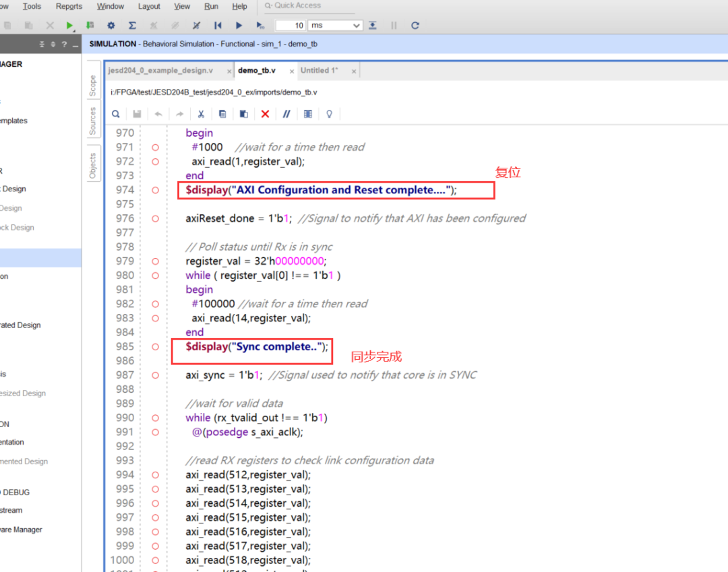The height and width of the screenshot is (572, 728).
Task: Click the Copy icon in editor toolbar
Action: coord(222,114)
